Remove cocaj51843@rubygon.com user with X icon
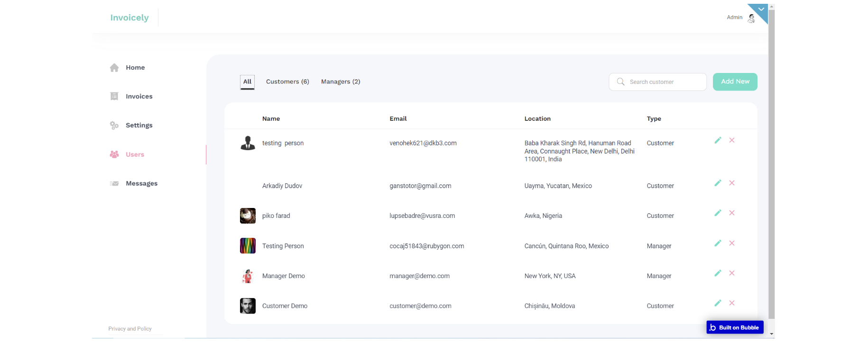Image resolution: width=868 pixels, height=343 pixels. point(732,243)
